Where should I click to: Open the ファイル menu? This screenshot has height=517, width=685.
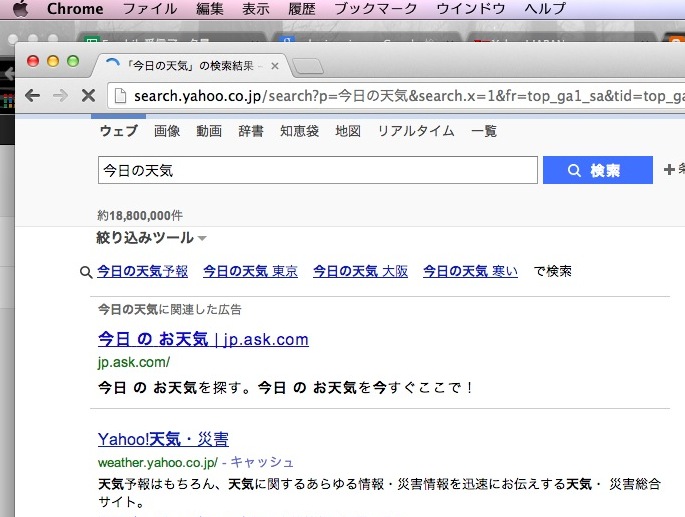[150, 9]
